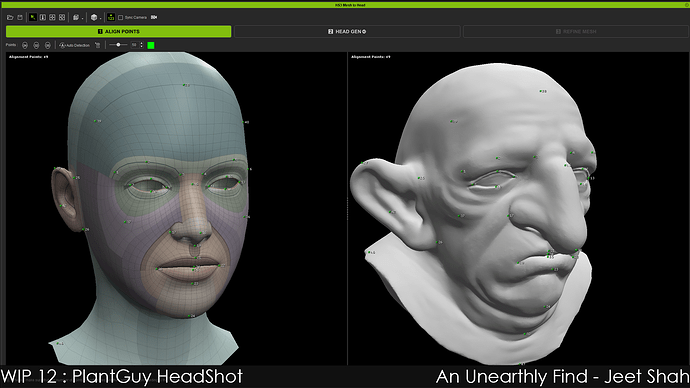Select the first head point preset icon
Viewport: 690px width, 388px height.
pos(25,45)
